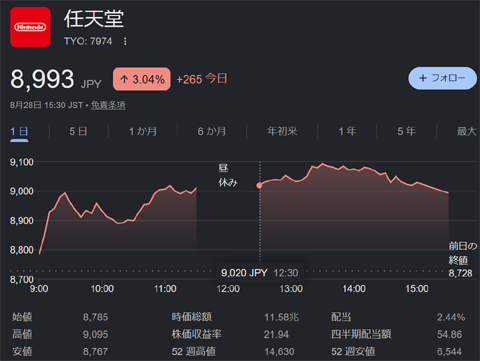Click the 3.04% change badge
The height and width of the screenshot is (361, 480).
tap(142, 79)
